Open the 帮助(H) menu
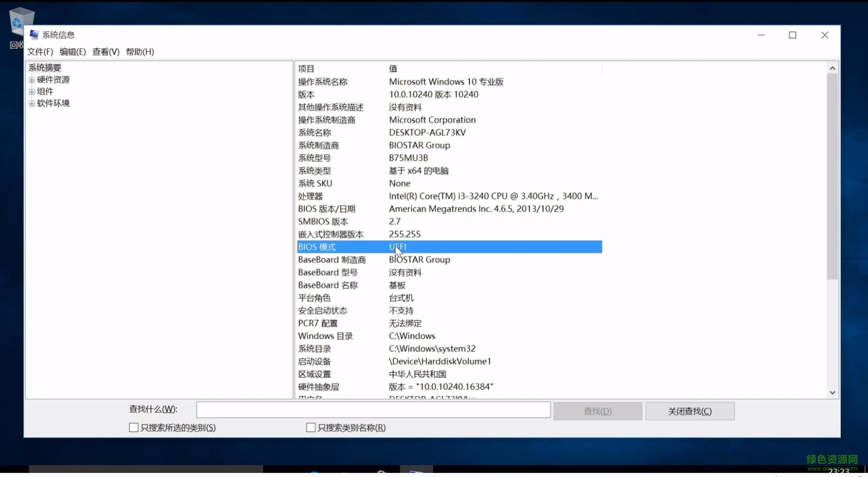 [x=139, y=52]
